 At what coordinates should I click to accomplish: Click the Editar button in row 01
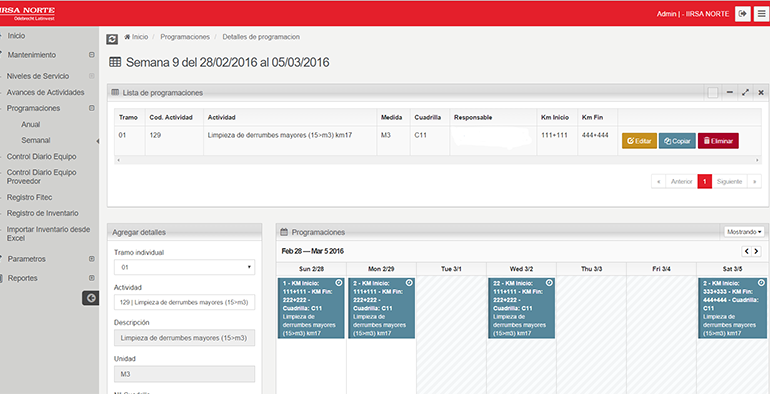[x=639, y=141]
